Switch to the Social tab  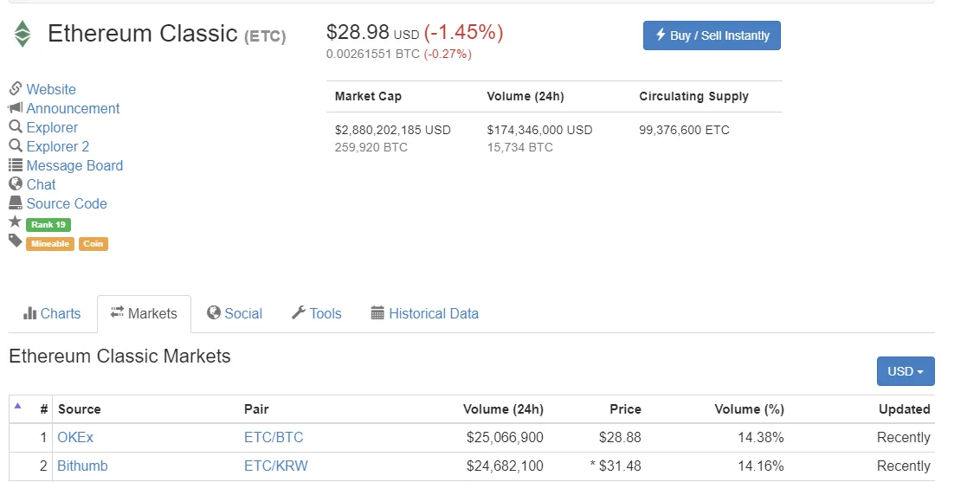(235, 313)
